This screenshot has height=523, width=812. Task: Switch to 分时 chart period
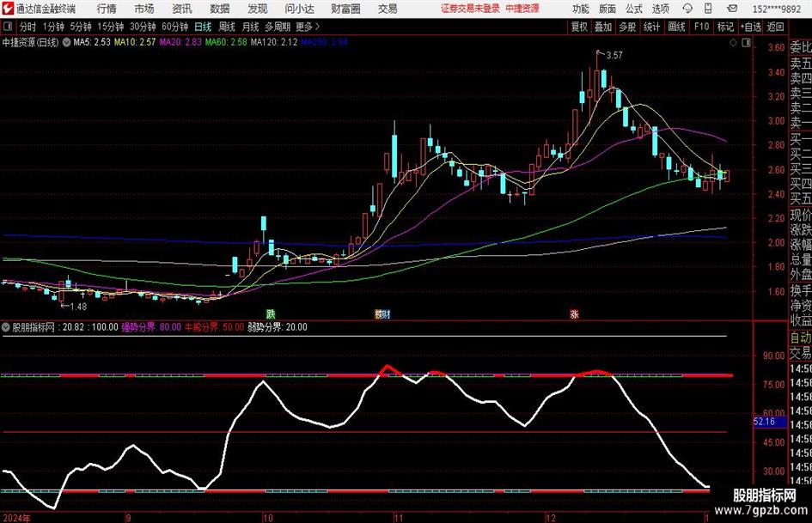[27, 27]
